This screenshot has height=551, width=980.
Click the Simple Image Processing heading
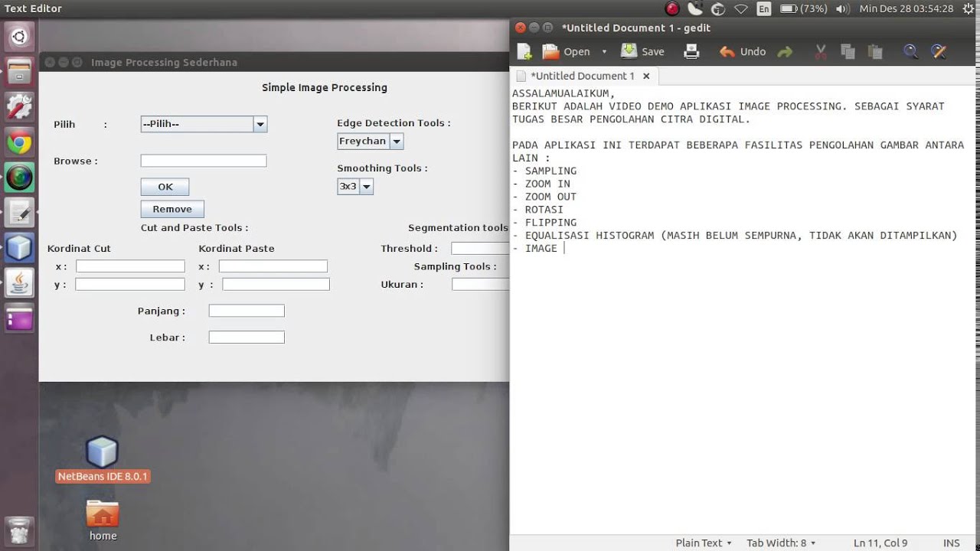(325, 87)
